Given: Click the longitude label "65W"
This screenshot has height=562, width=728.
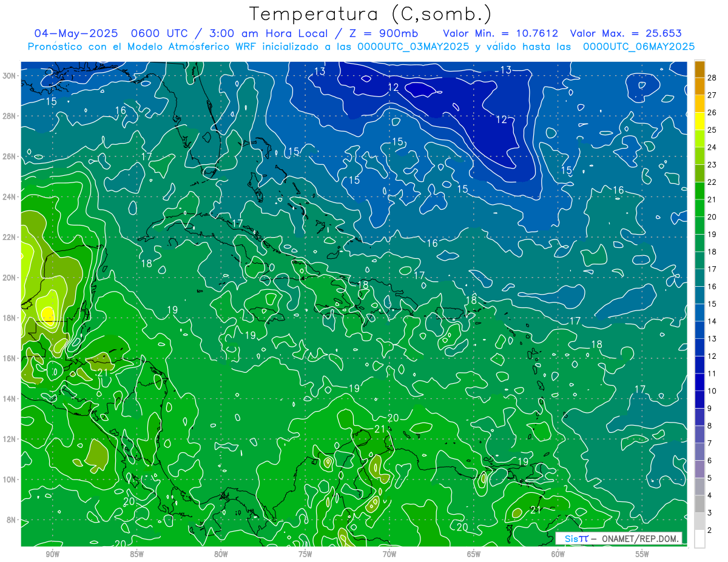Looking at the screenshot, I should click(474, 554).
